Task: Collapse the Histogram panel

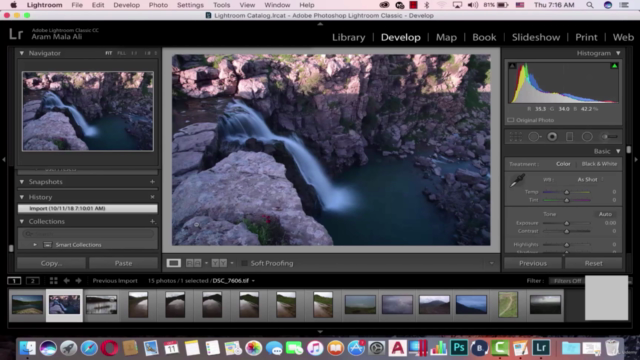Action: (x=618, y=53)
